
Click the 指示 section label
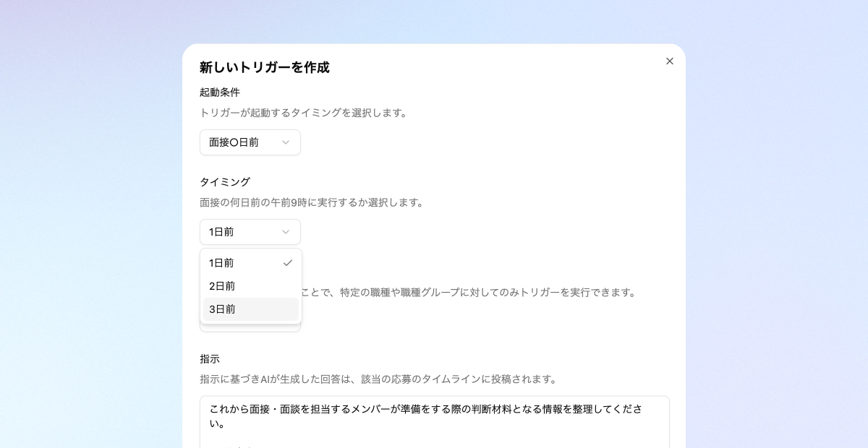210,359
